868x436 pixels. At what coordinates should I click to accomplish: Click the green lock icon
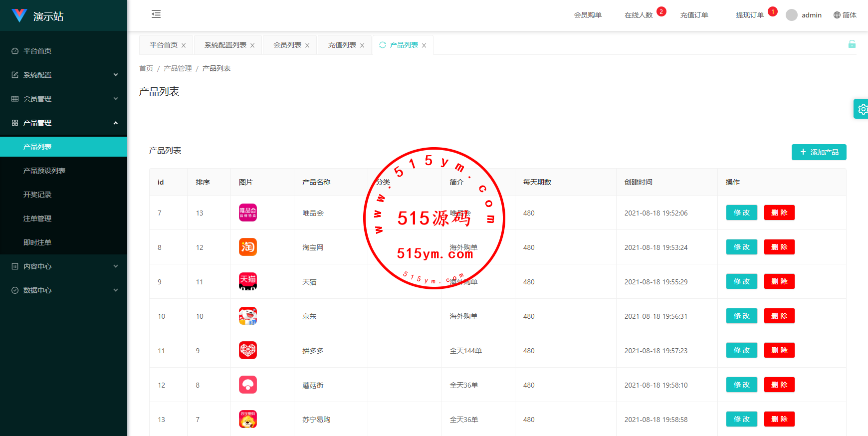(x=852, y=44)
